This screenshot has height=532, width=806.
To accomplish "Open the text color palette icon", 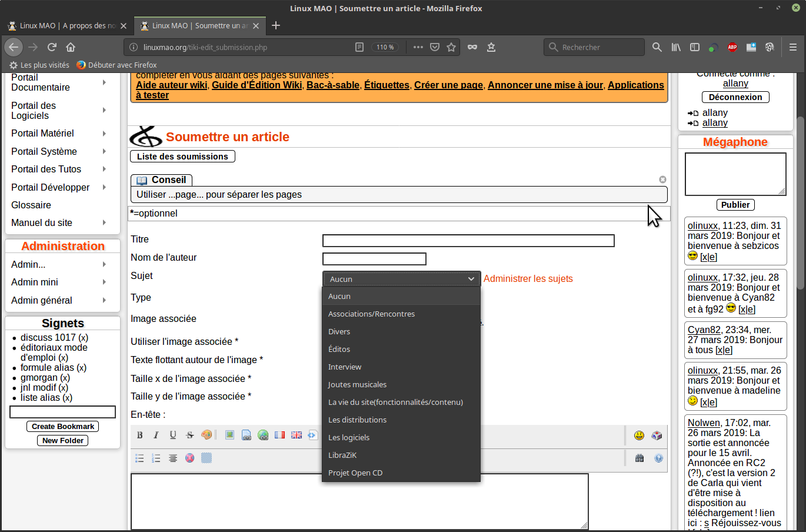I will [207, 435].
